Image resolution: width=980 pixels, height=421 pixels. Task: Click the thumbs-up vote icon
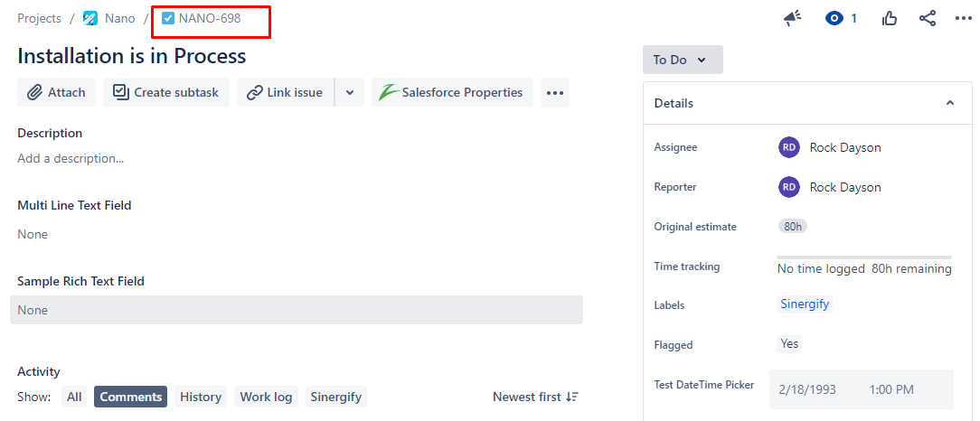[x=890, y=19]
